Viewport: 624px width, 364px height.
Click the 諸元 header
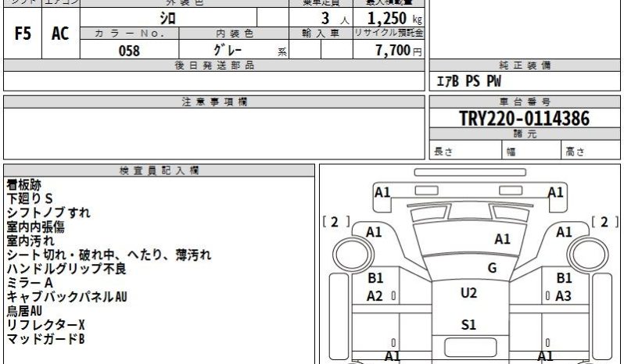pyautogui.click(x=525, y=134)
